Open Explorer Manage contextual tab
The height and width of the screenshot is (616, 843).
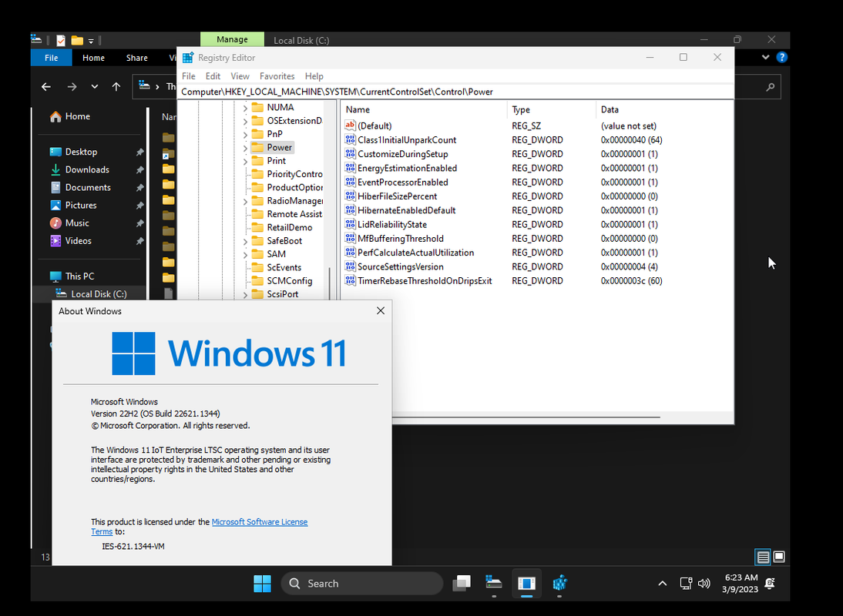[232, 39]
